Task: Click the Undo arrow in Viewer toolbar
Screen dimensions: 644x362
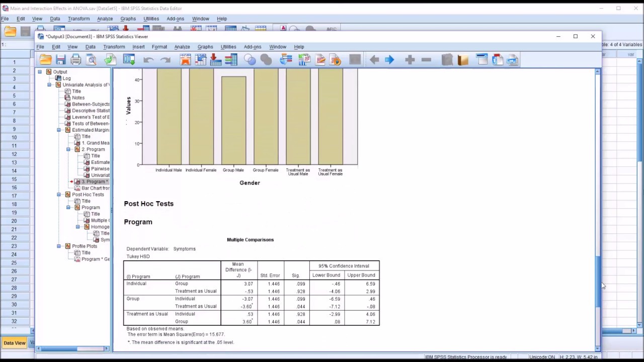Action: click(148, 60)
